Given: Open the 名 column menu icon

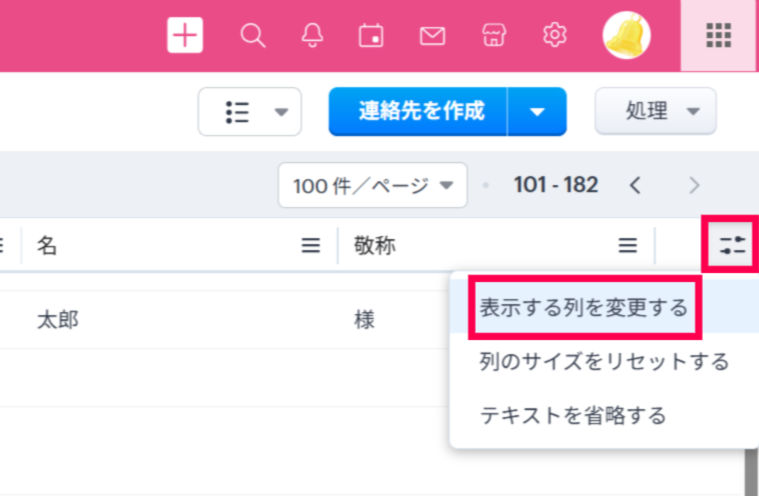Looking at the screenshot, I should (x=311, y=246).
